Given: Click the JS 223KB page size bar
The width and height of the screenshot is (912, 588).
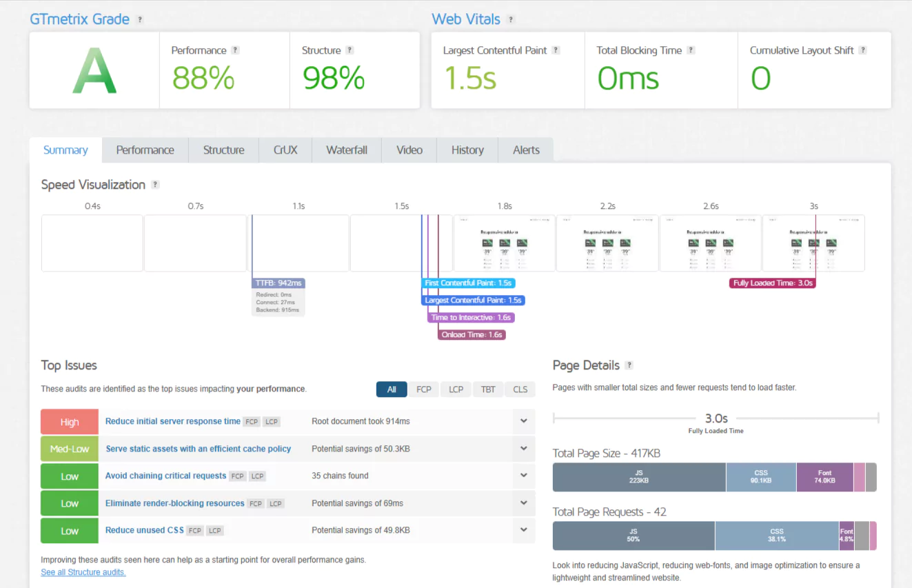Looking at the screenshot, I should click(639, 477).
